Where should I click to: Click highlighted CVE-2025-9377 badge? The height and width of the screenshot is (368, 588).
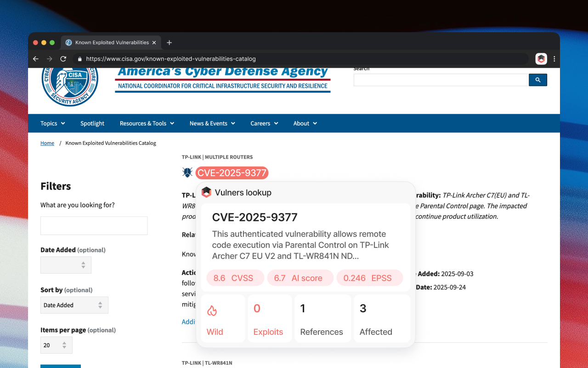click(232, 173)
